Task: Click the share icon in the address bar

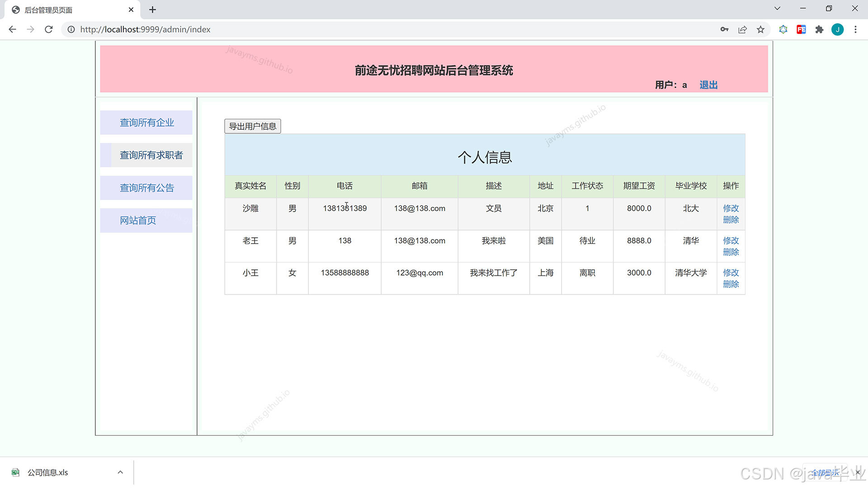Action: pyautogui.click(x=742, y=29)
